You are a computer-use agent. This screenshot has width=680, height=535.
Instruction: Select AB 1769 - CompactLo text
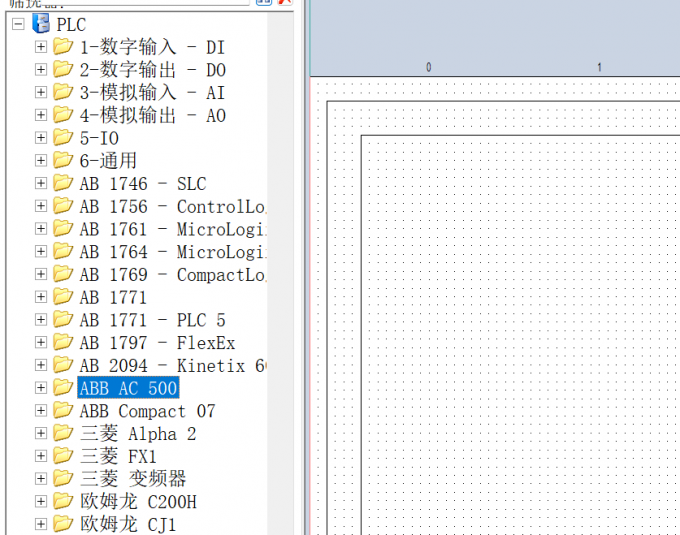pyautogui.click(x=173, y=275)
